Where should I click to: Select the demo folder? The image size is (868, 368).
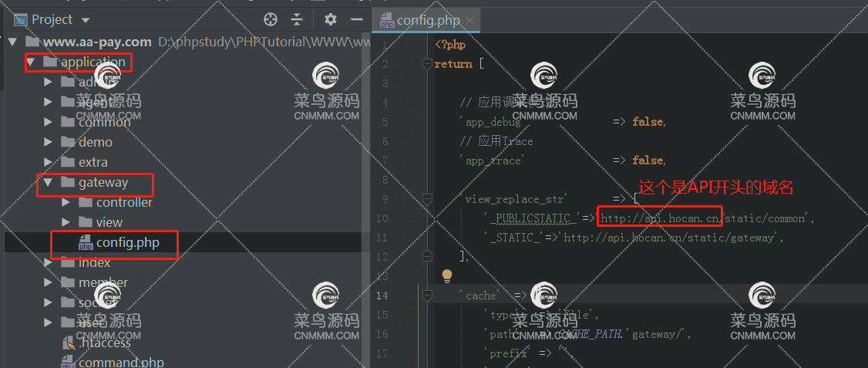coord(96,142)
